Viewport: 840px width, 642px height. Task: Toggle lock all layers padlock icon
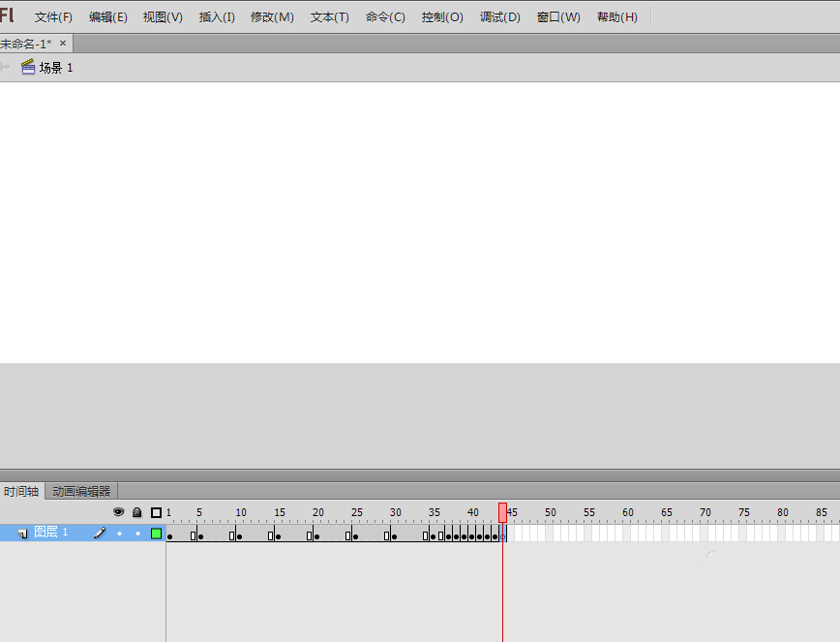click(137, 512)
